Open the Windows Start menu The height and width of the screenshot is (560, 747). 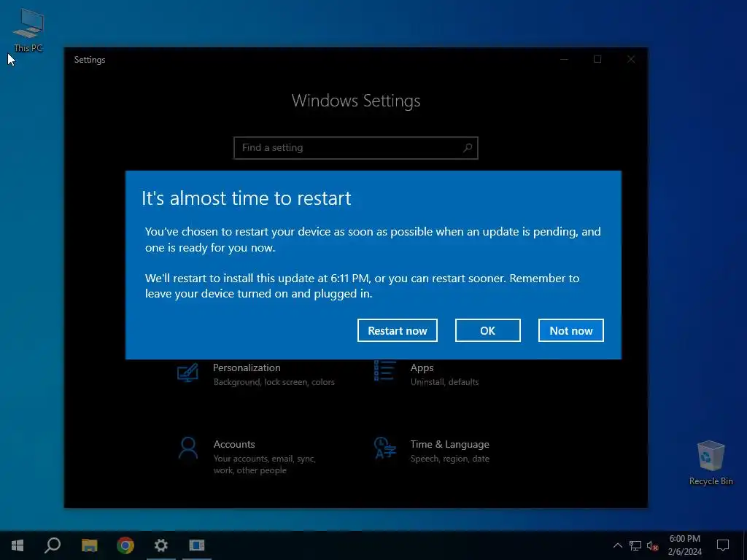tap(18, 545)
